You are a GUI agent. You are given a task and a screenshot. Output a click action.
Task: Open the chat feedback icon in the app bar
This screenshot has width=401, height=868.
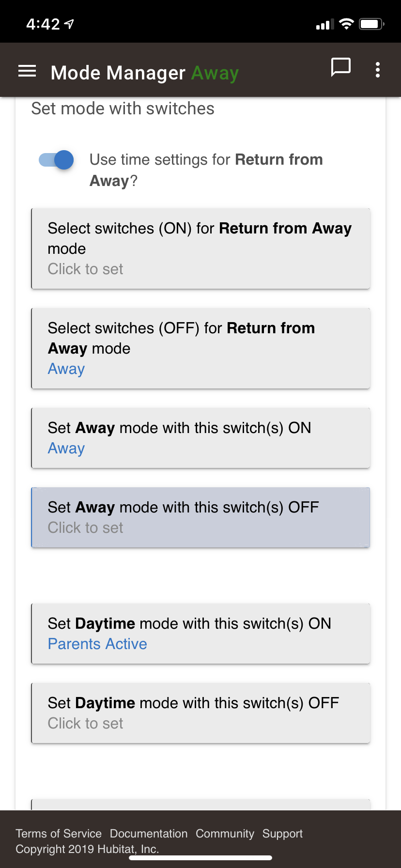tap(341, 68)
